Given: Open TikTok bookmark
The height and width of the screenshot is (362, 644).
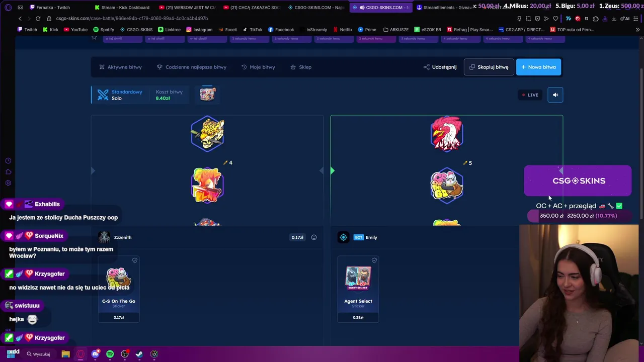Looking at the screenshot, I should pos(253,30).
